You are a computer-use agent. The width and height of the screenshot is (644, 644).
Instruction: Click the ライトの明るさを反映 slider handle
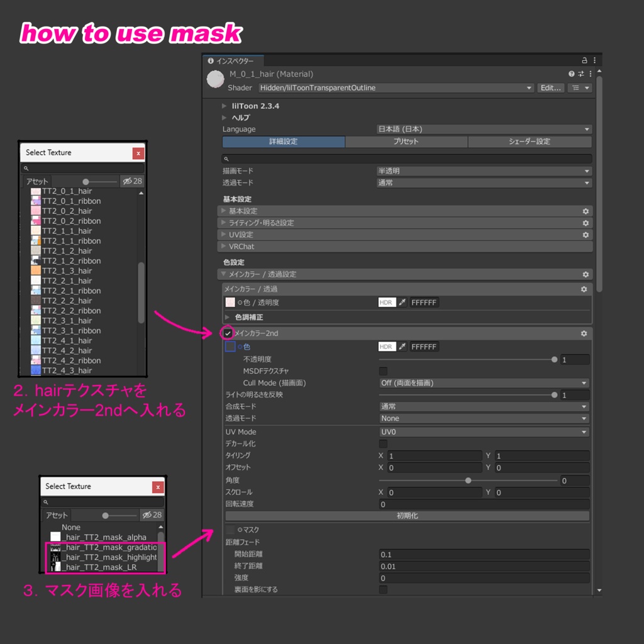[554, 395]
